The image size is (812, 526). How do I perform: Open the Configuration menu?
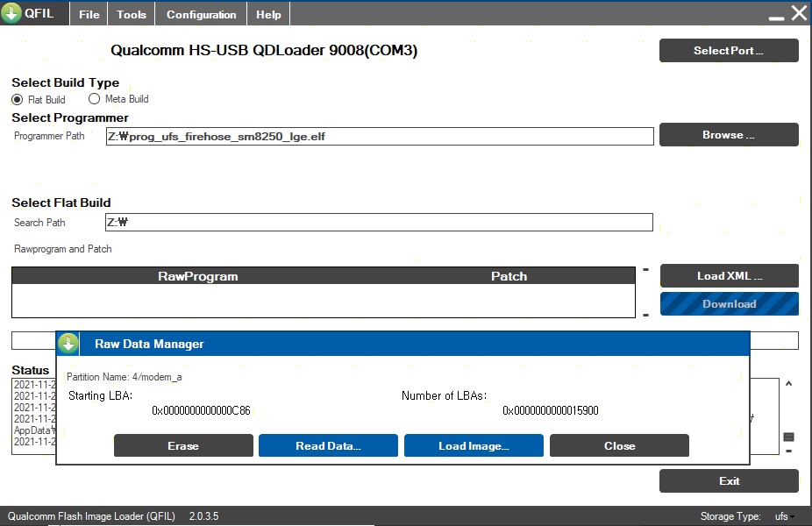pos(201,15)
